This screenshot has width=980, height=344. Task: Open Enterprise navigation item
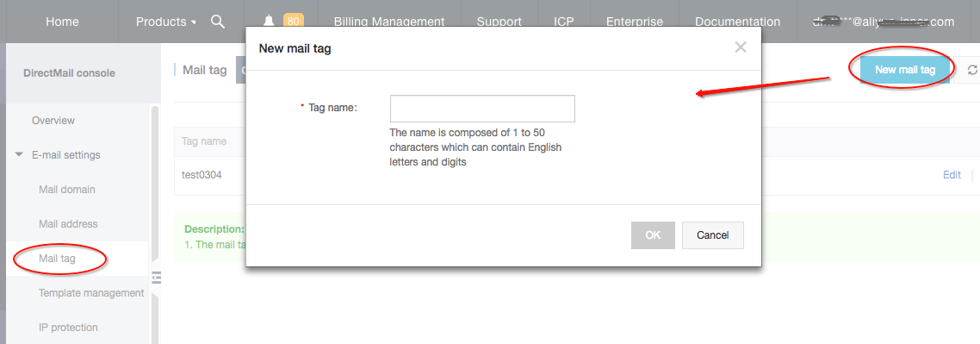point(635,22)
